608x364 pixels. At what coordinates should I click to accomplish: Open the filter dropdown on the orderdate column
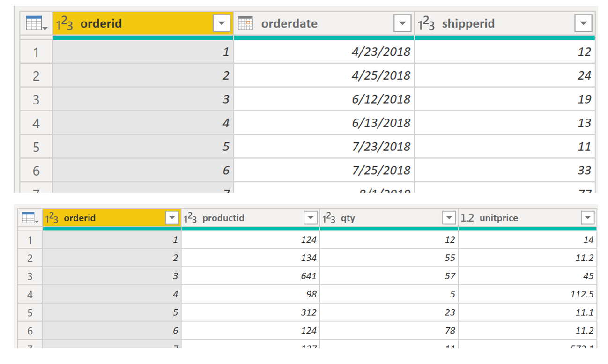point(403,23)
